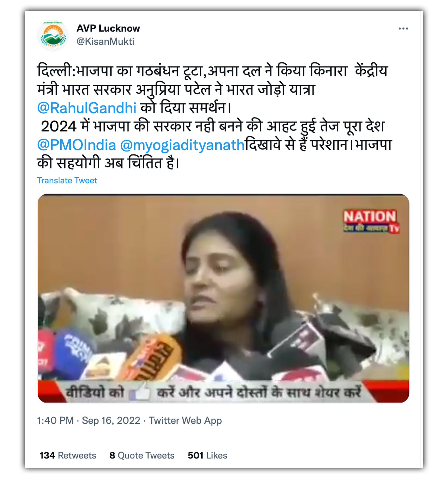Image resolution: width=448 pixels, height=478 pixels.
Task: Open the @myogiadityanath mention
Action: (x=182, y=145)
